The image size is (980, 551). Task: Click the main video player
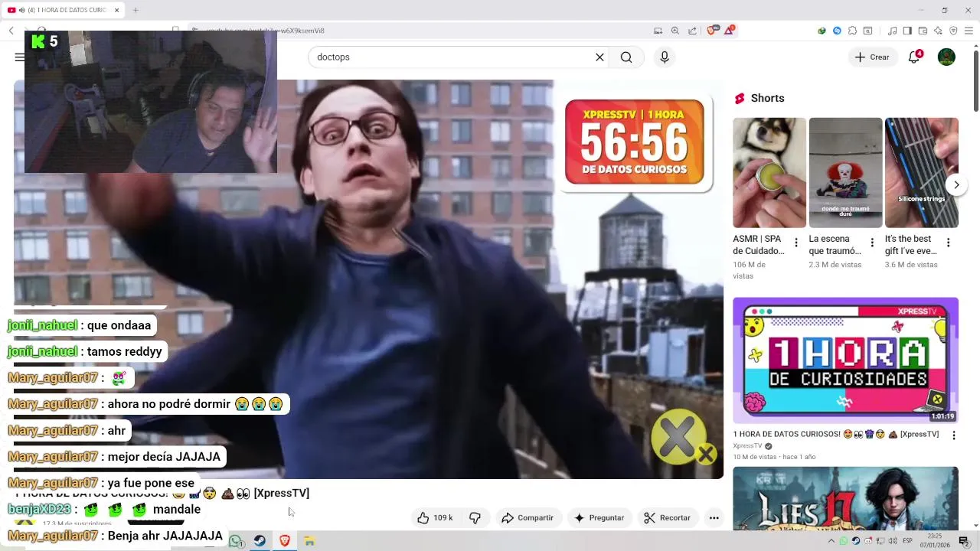pos(368,279)
